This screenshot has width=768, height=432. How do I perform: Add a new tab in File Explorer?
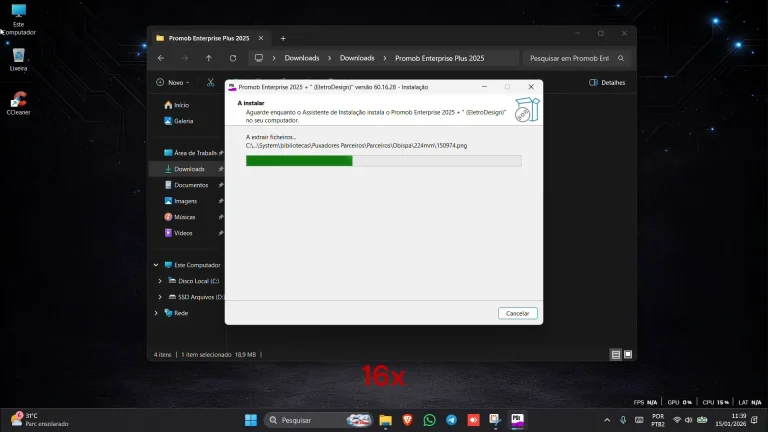[283, 38]
